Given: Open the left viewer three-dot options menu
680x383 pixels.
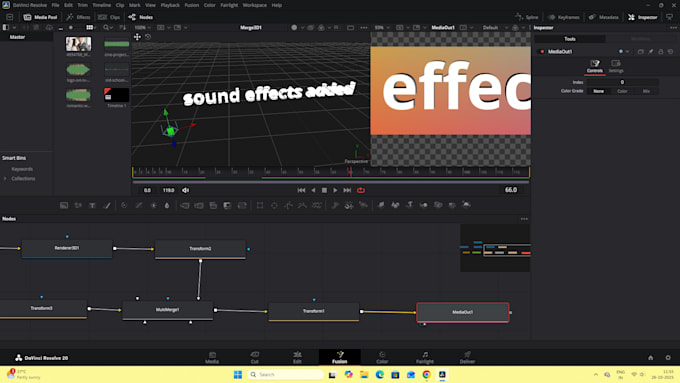Looking at the screenshot, I should point(364,27).
